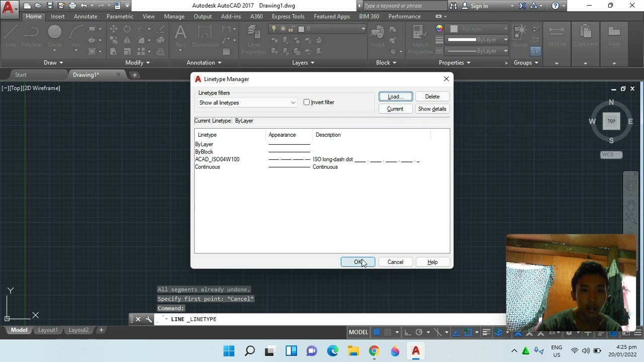
Task: Toggle MODEL space button in status bar
Action: coord(358,332)
